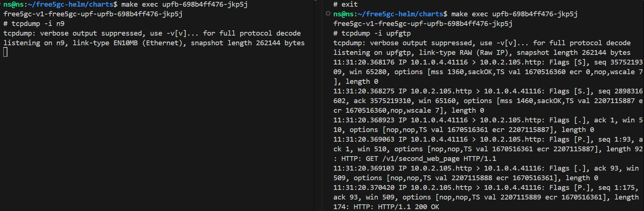Click the divider between the two terminal panes

(322, 105)
